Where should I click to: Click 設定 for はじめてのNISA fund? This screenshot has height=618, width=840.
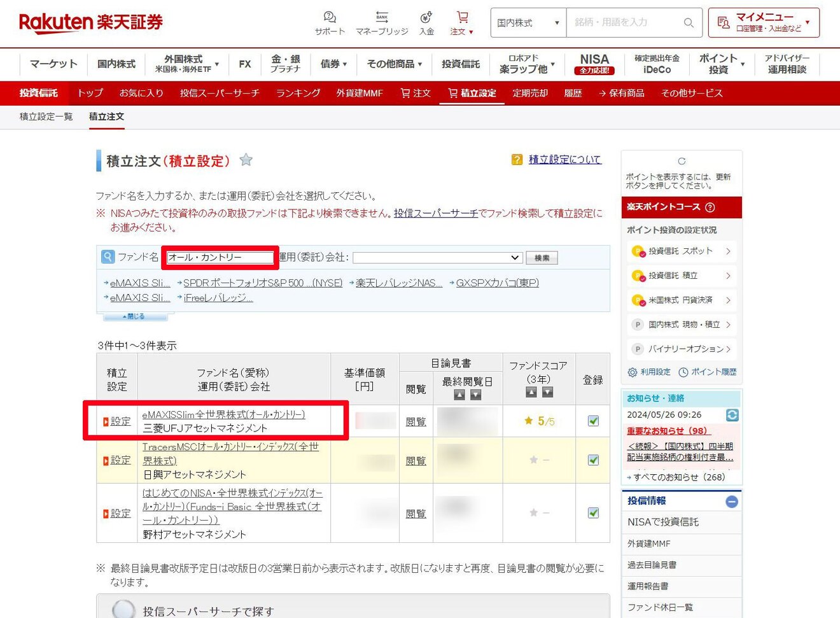click(x=116, y=513)
